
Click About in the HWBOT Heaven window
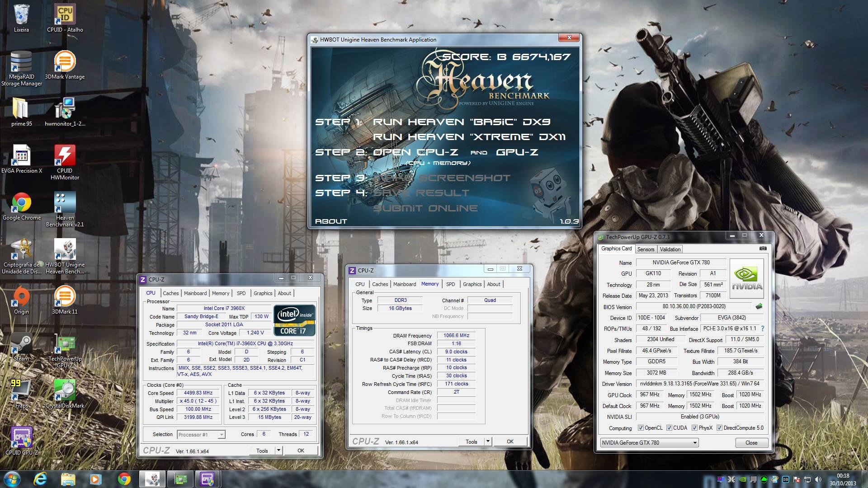click(331, 221)
